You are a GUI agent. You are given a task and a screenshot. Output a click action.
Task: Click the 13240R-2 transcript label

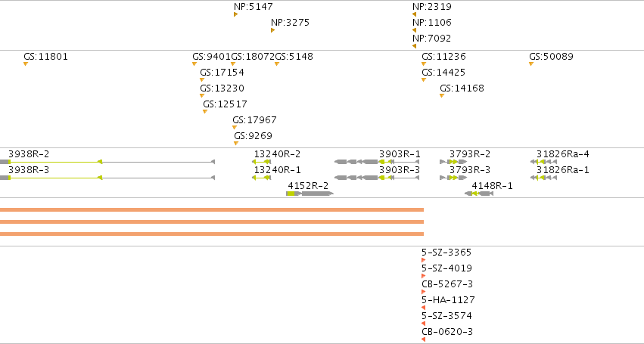click(x=277, y=154)
